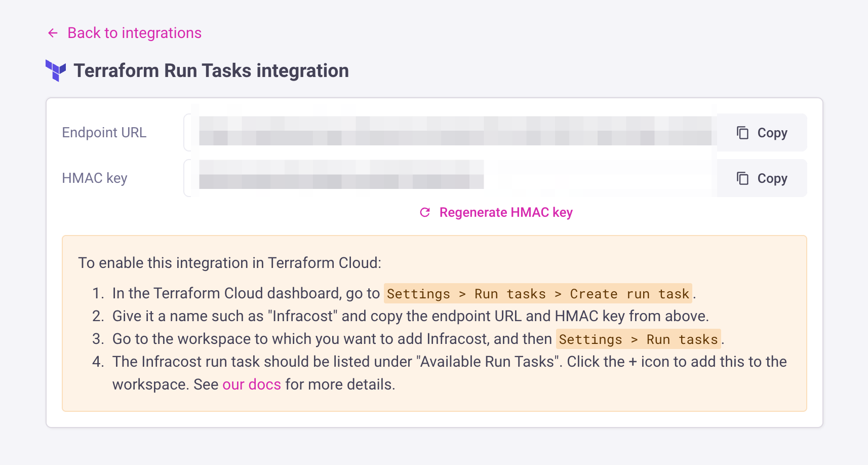Open the our docs link
This screenshot has height=465, width=868.
coord(251,384)
